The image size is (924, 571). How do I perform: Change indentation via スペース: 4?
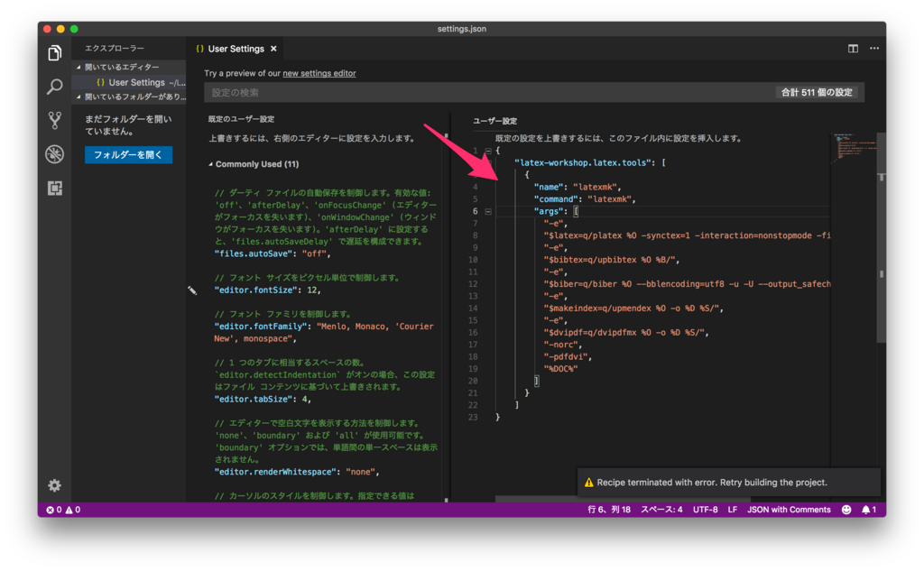[661, 510]
